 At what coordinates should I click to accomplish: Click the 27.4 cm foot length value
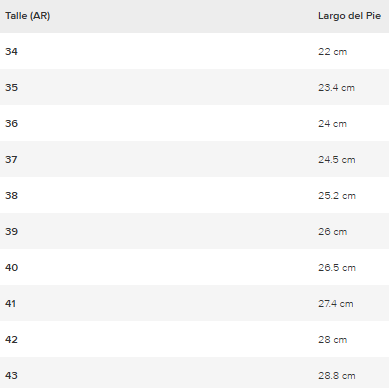(336, 304)
